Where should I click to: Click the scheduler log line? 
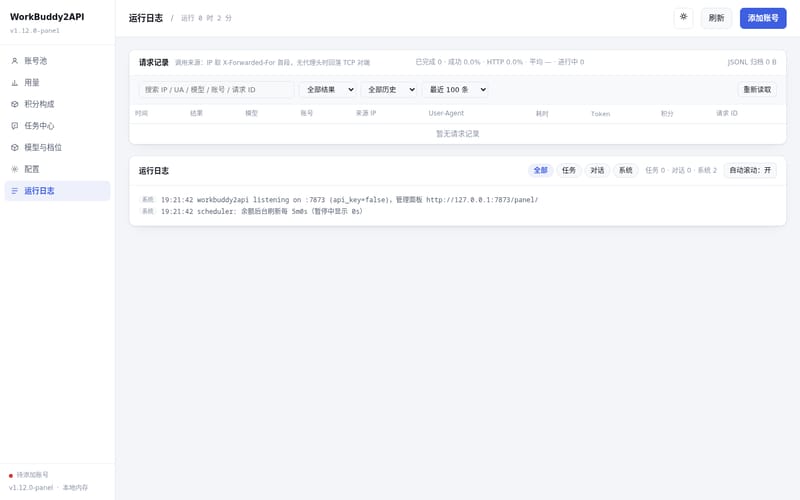click(x=252, y=211)
